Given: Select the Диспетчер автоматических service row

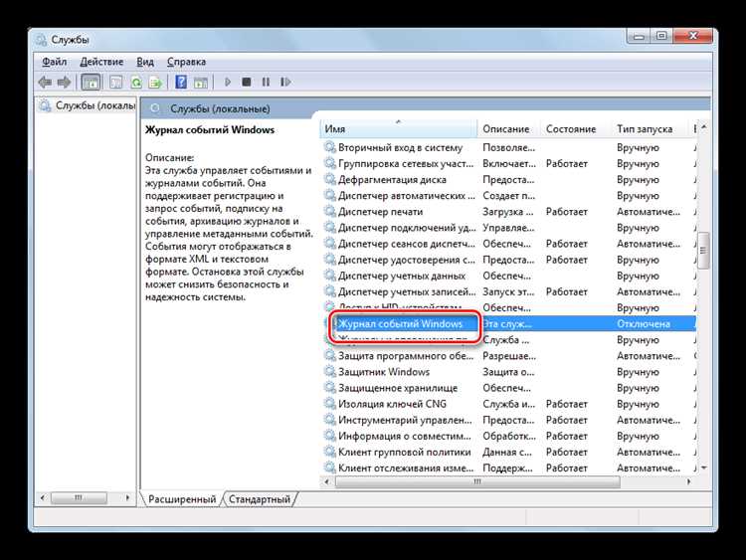Looking at the screenshot, I should [508, 196].
